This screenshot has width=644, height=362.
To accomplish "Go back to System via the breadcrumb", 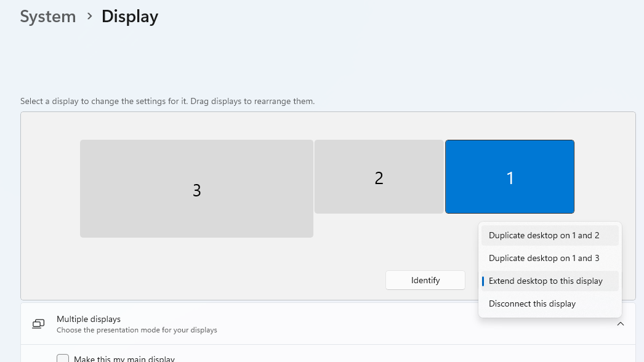I will pos(47,17).
